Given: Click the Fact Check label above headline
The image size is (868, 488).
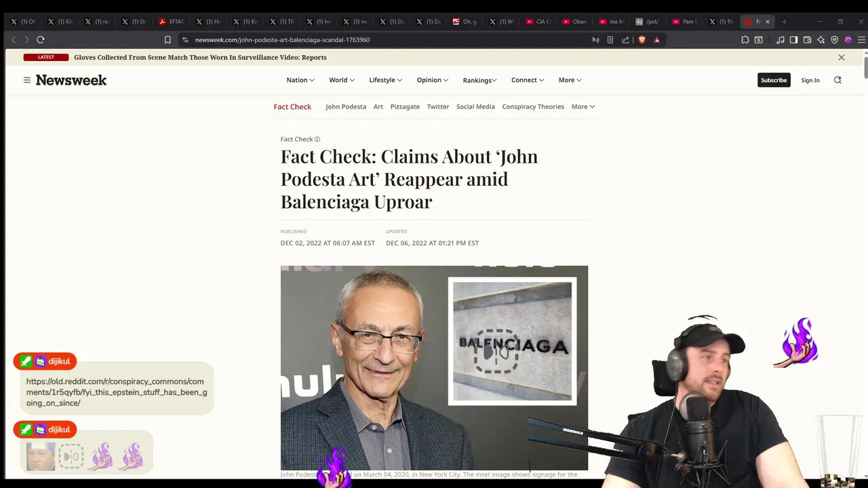Looking at the screenshot, I should [296, 140].
